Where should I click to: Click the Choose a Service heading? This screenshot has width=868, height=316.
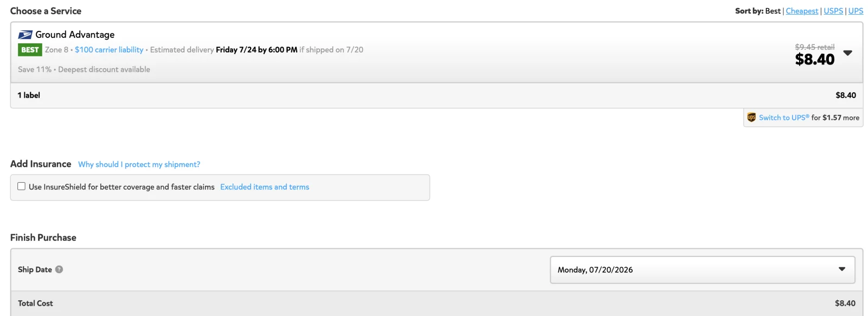pos(46,11)
